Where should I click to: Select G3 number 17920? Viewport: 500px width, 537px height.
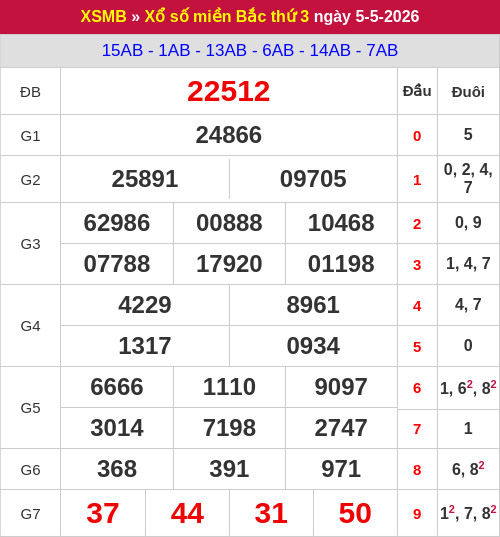(229, 264)
